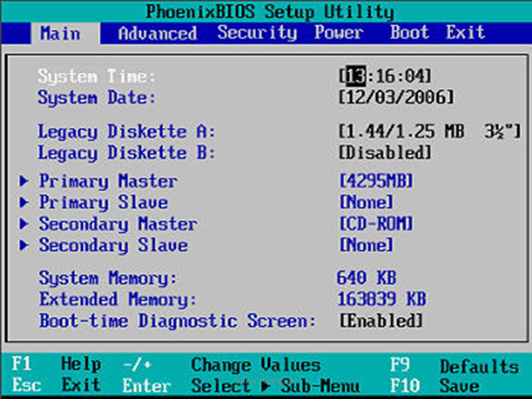Image resolution: width=532 pixels, height=399 pixels.
Task: Click the F10 key hint
Action: [405, 386]
